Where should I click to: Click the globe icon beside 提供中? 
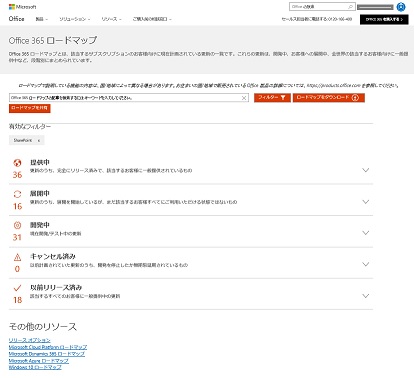[17, 163]
